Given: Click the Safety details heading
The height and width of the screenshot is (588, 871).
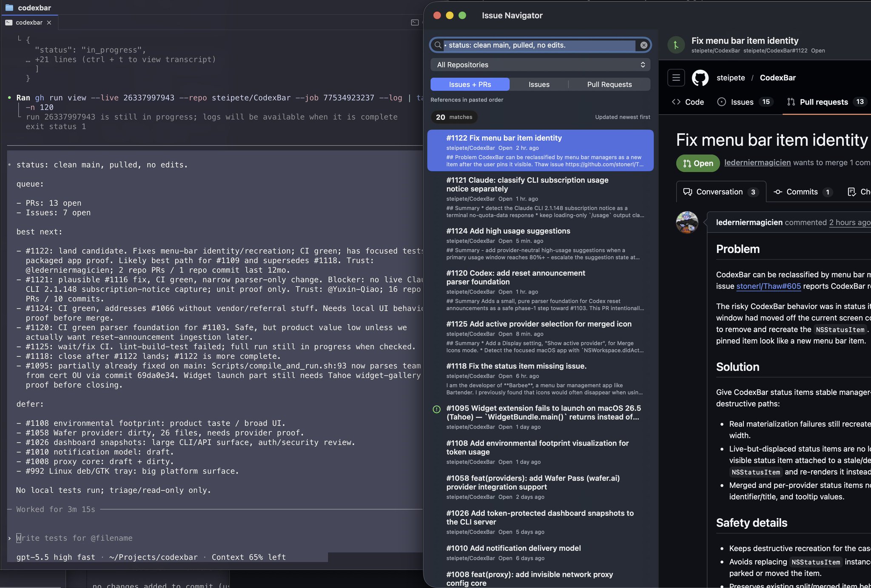Looking at the screenshot, I should [x=751, y=523].
